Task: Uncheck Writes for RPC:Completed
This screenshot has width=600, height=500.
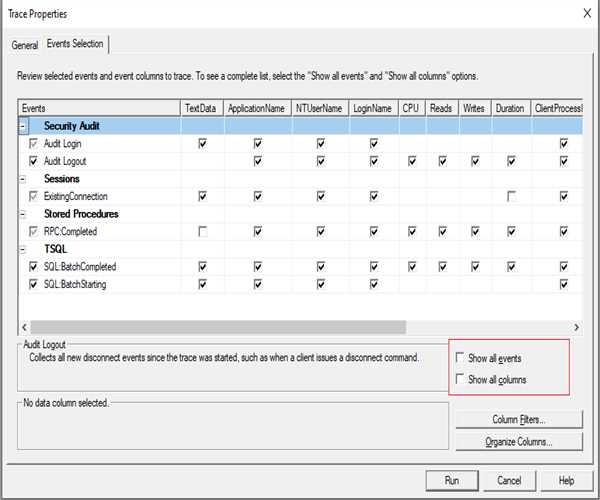Action: coord(475,231)
